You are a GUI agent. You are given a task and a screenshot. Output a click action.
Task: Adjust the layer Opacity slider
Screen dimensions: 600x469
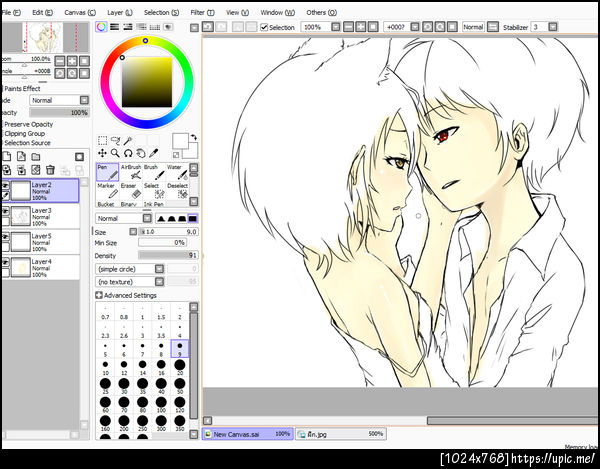point(59,112)
